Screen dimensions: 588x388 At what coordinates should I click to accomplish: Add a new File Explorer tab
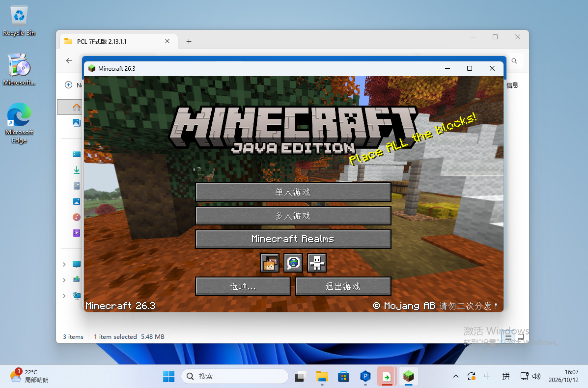pyautogui.click(x=189, y=42)
